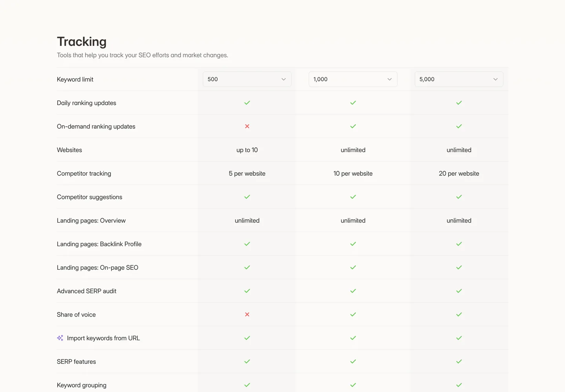The image size is (565, 392).
Task: Click the 'Landing pages: Overview' label
Action: pos(91,220)
